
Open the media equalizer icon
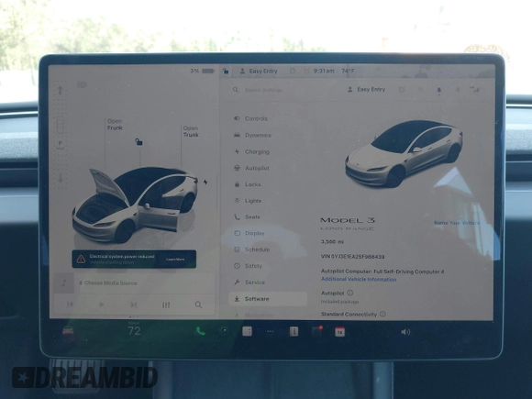[x=166, y=305]
